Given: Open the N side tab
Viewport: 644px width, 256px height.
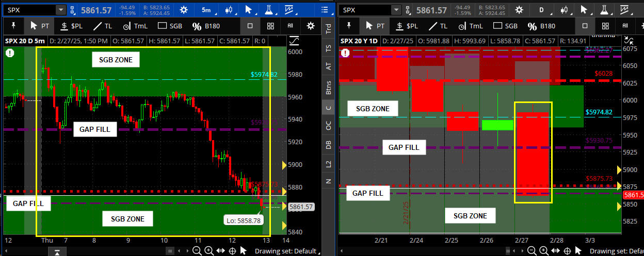Looking at the screenshot, I should 328,181.
